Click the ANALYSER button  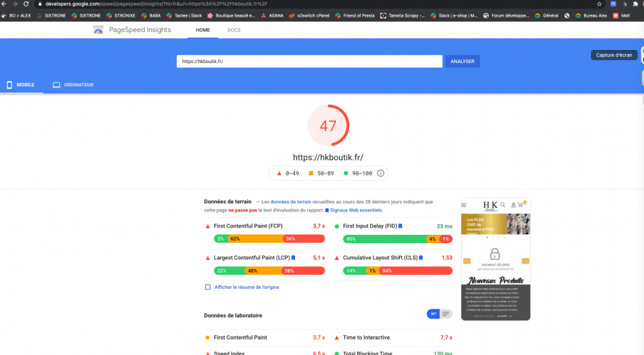click(462, 62)
